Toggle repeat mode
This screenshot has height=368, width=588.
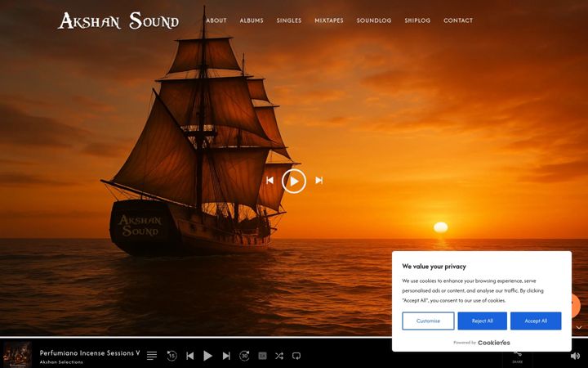(296, 356)
